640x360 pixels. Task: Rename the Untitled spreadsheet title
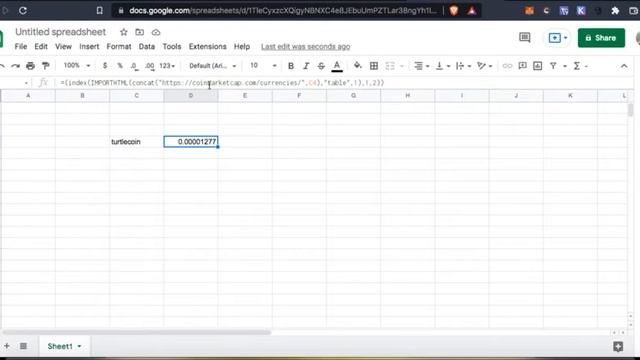click(60, 32)
